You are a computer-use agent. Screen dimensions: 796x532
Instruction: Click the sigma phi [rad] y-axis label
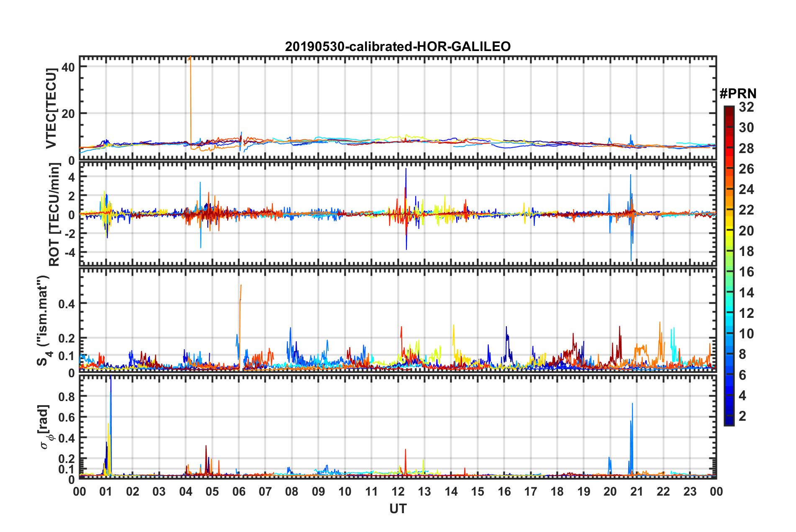point(44,427)
